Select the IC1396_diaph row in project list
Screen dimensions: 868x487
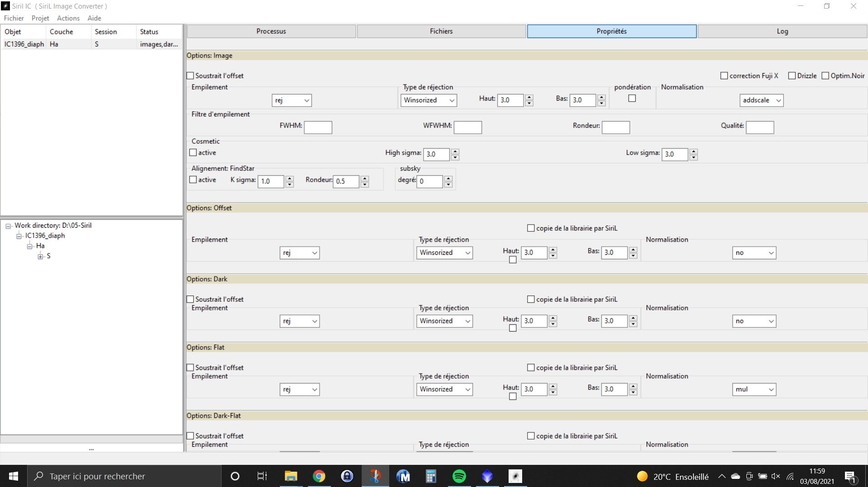[x=91, y=44]
